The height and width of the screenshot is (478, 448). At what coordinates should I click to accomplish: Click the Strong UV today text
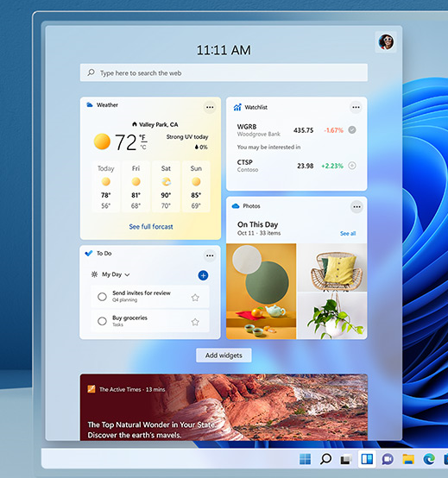pyautogui.click(x=187, y=137)
